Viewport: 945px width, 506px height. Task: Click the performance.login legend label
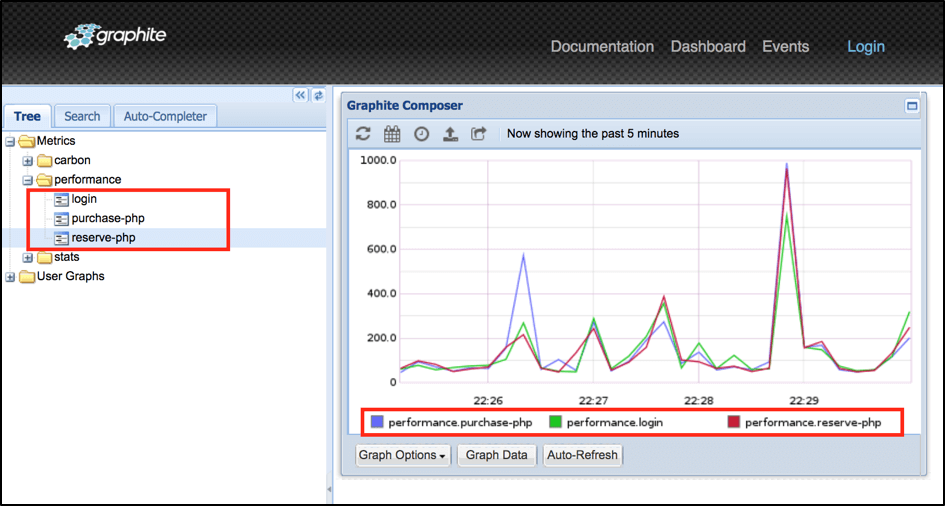coord(615,422)
